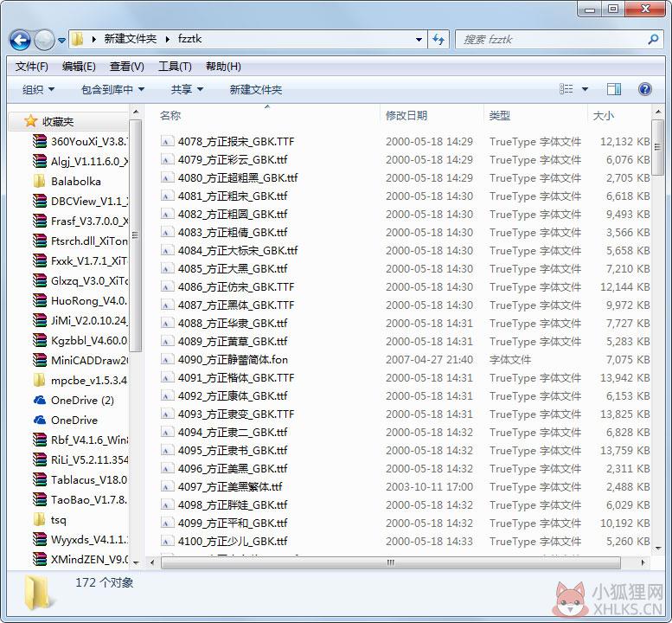
Task: Select Tablacus_V18.0 in sidebar
Action: pyautogui.click(x=89, y=479)
